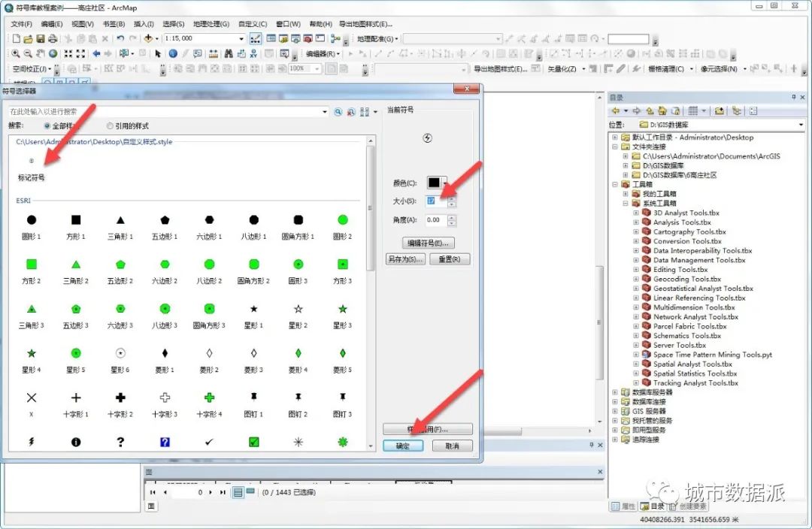Click the 取消 button in symbol selector
The height and width of the screenshot is (529, 812).
(452, 446)
